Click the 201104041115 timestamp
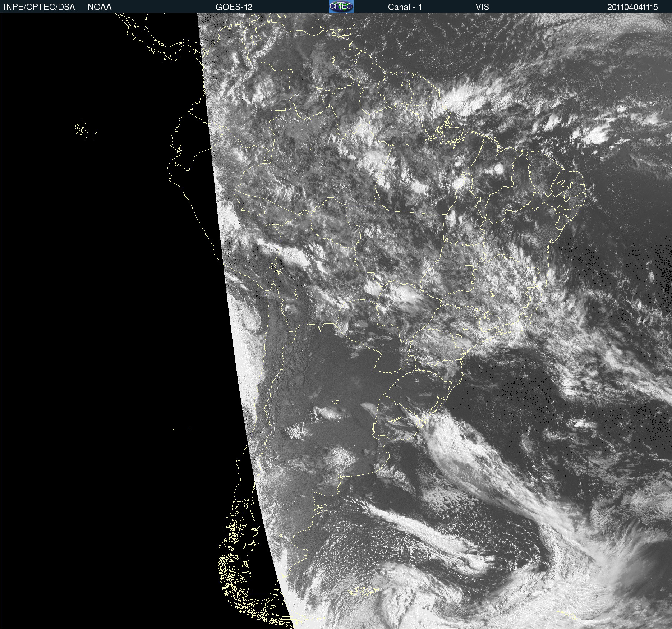Image resolution: width=672 pixels, height=629 pixels. coord(632,7)
